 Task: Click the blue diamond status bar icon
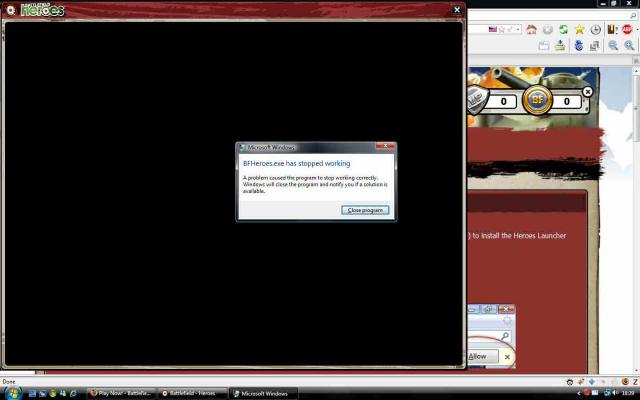pyautogui.click(x=591, y=382)
